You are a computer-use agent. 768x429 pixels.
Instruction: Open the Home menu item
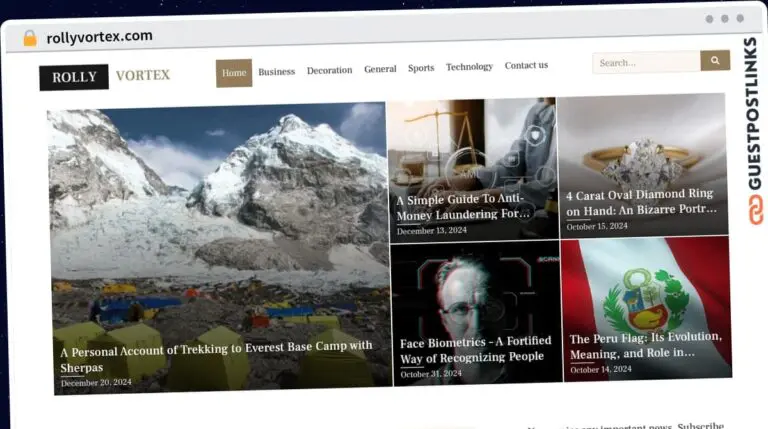(234, 73)
